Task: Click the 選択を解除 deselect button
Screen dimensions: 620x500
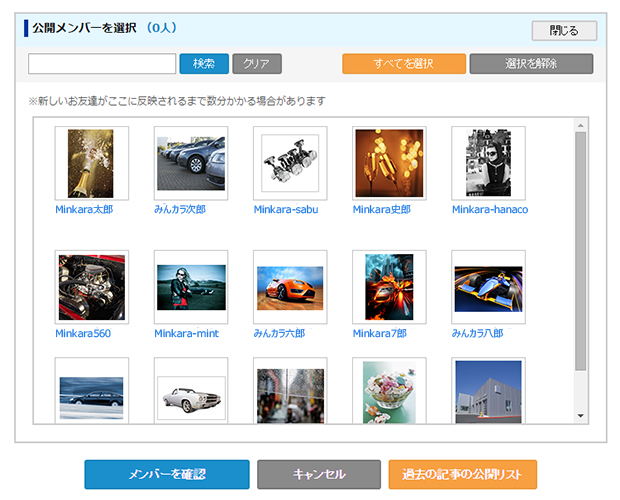Action: pyautogui.click(x=531, y=64)
